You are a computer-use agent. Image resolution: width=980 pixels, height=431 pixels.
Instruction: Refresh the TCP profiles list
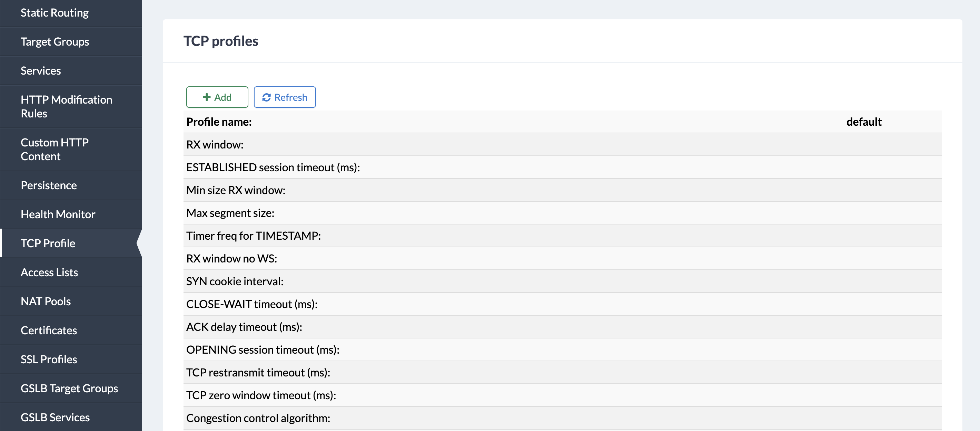[285, 97]
